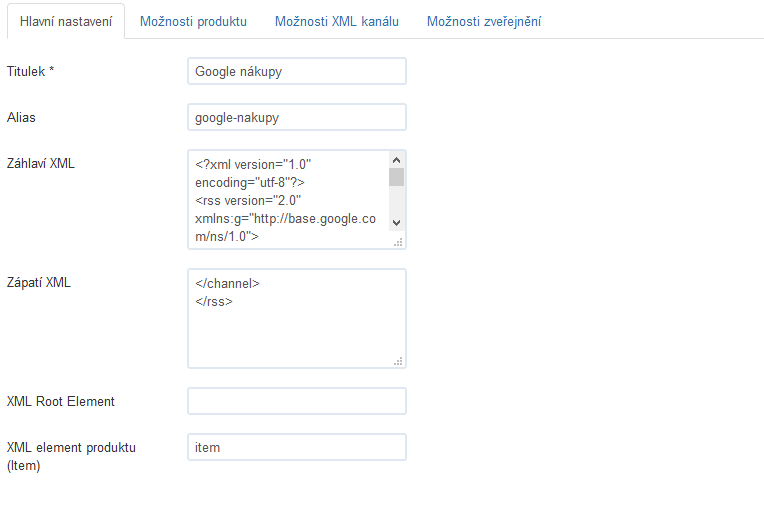Click the Titulek * label
Screen dimensions: 764x526
coord(30,72)
